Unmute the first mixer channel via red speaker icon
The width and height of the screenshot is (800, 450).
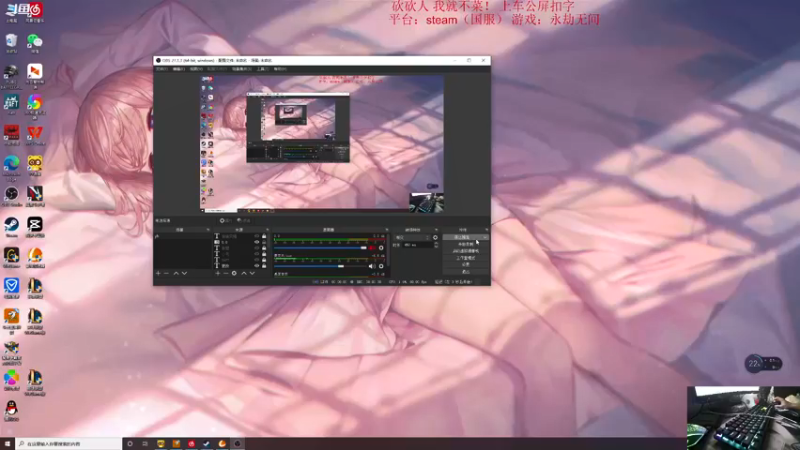372,248
